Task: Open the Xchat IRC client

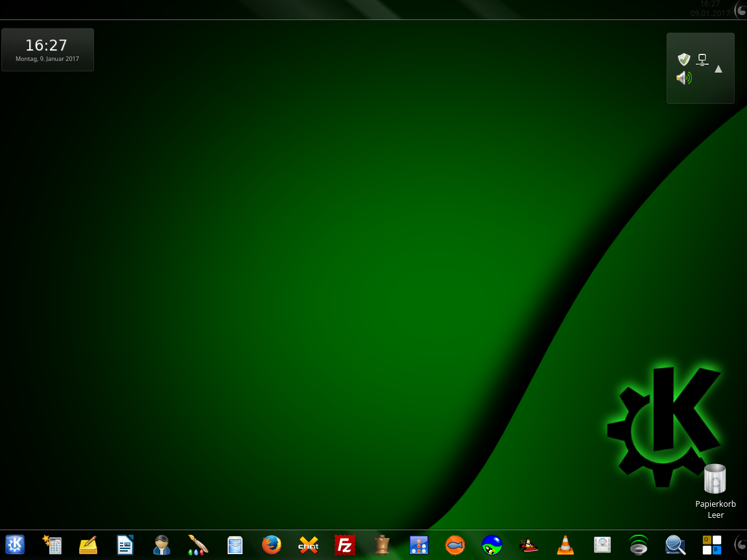Action: point(308,544)
